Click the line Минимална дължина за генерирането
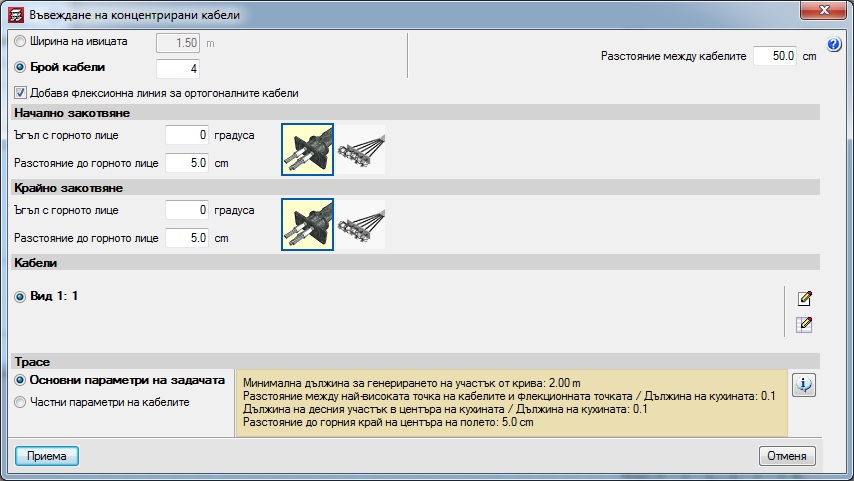 pyautogui.click(x=412, y=383)
